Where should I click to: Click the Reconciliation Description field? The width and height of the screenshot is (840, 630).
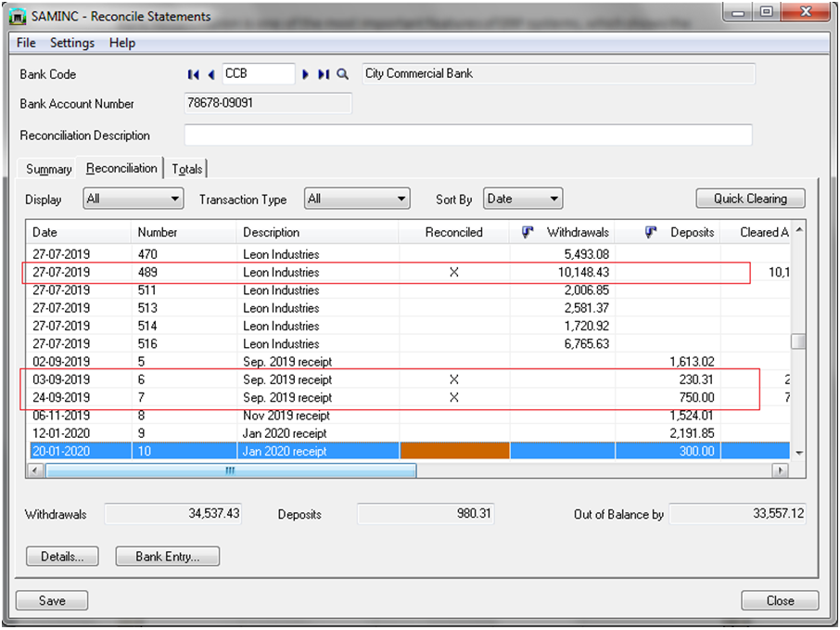point(468,135)
